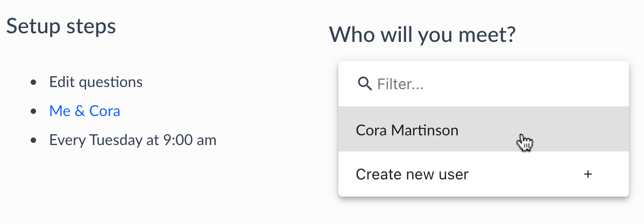Select Cora Martinson from the list
Screen dimensions: 644x224
(407, 130)
